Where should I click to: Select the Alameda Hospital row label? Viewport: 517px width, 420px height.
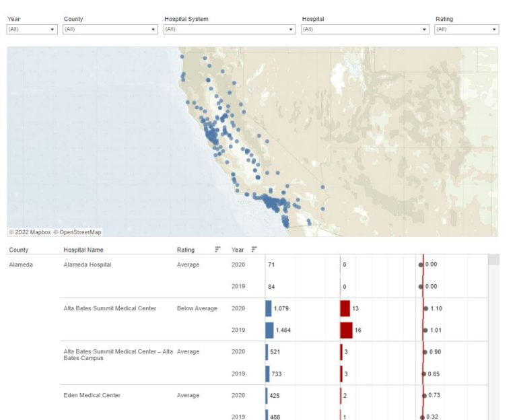tap(88, 265)
